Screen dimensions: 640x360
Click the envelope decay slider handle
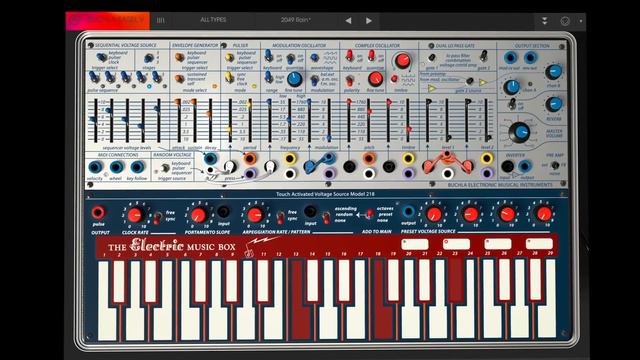pyautogui.click(x=209, y=114)
